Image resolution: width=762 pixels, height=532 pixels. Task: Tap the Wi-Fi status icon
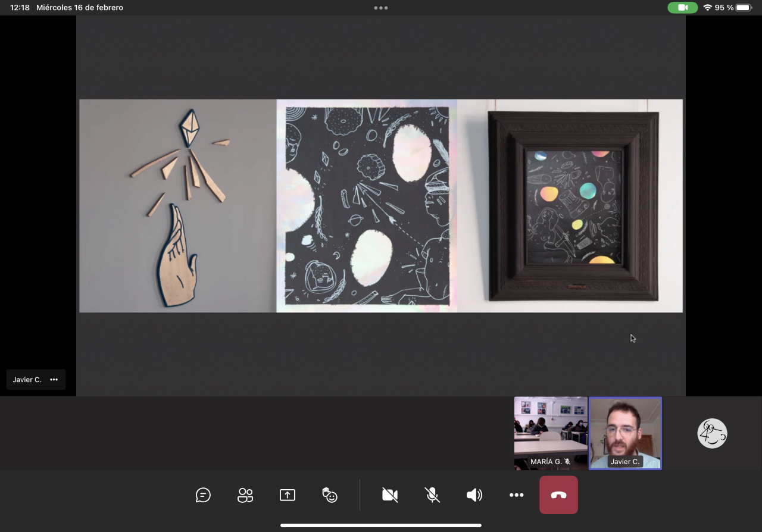(x=707, y=8)
